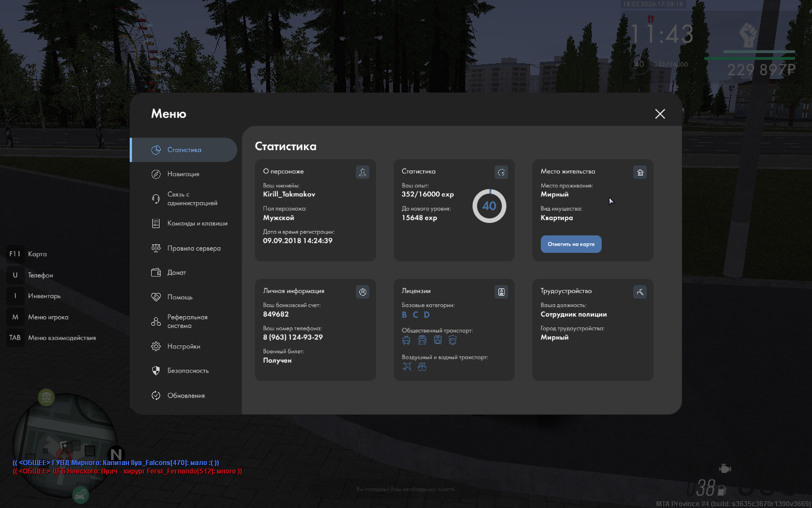Open the Обновления section

(x=186, y=396)
